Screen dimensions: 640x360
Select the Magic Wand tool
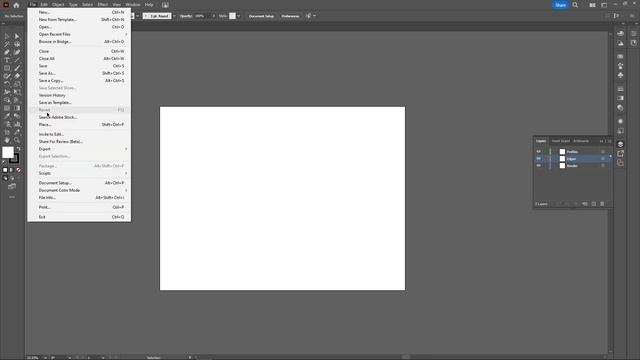click(7, 44)
